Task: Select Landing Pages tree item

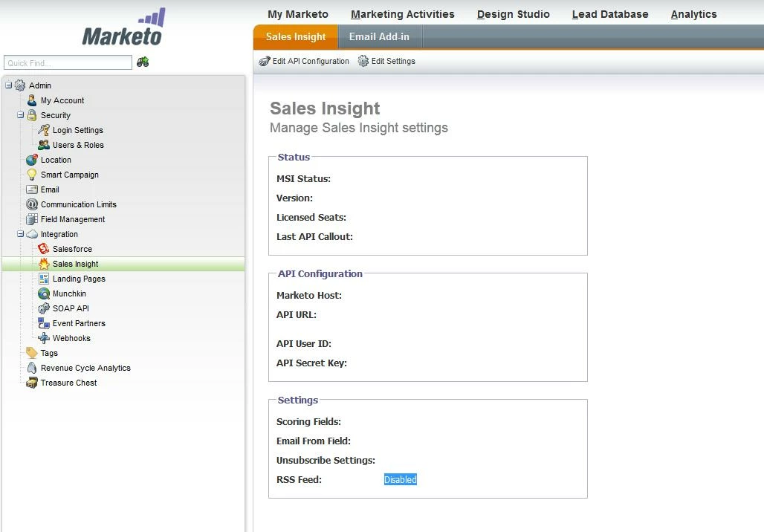Action: 79,279
